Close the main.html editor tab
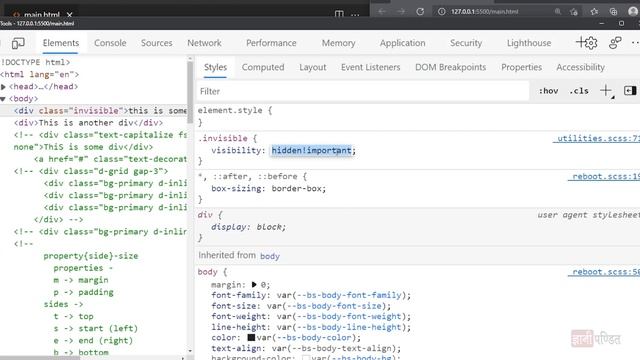This screenshot has width=640, height=360. point(69,15)
